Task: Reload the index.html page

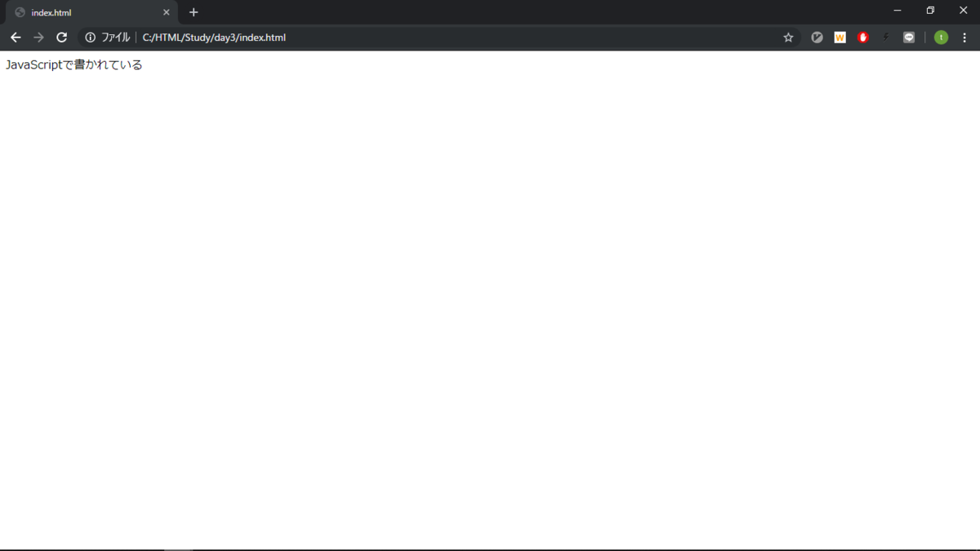Action: tap(61, 38)
